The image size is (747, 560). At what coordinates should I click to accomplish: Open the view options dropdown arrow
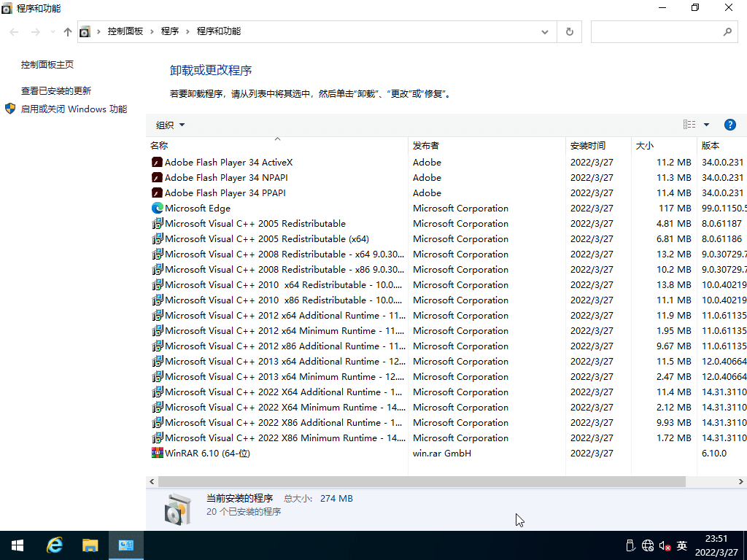705,124
